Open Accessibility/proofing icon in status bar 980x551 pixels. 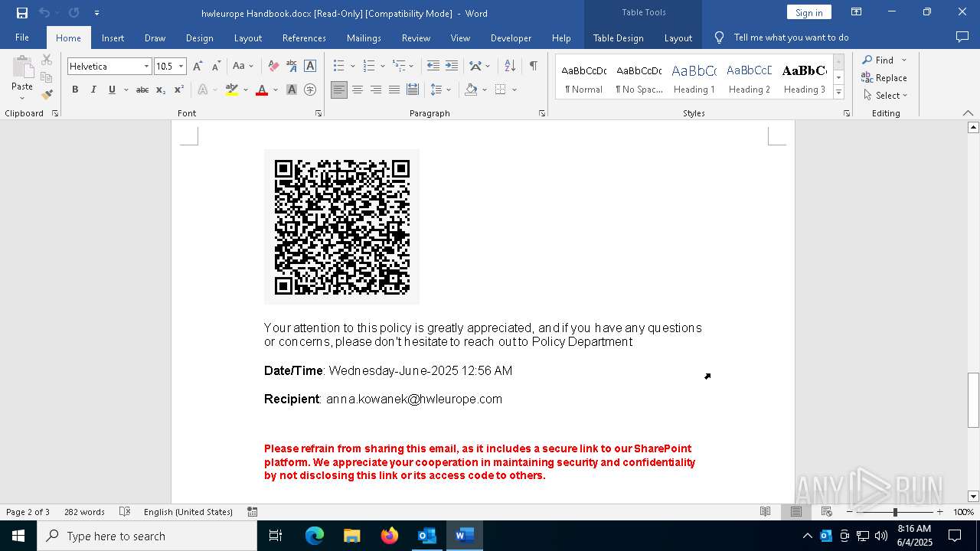click(125, 511)
